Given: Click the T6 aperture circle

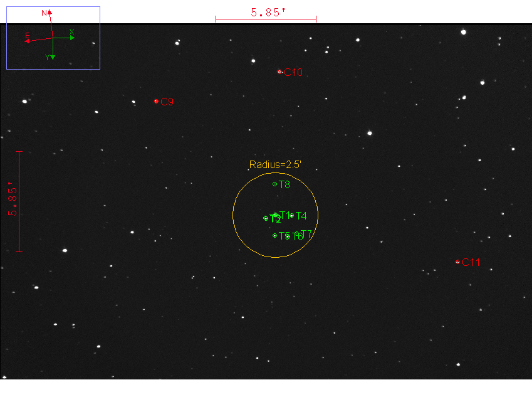Looking at the screenshot, I should (x=288, y=236).
